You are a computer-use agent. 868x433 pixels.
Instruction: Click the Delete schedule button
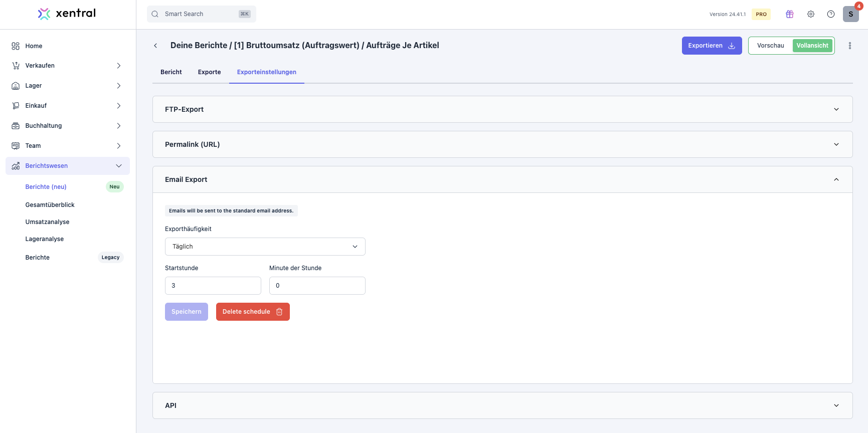253,312
